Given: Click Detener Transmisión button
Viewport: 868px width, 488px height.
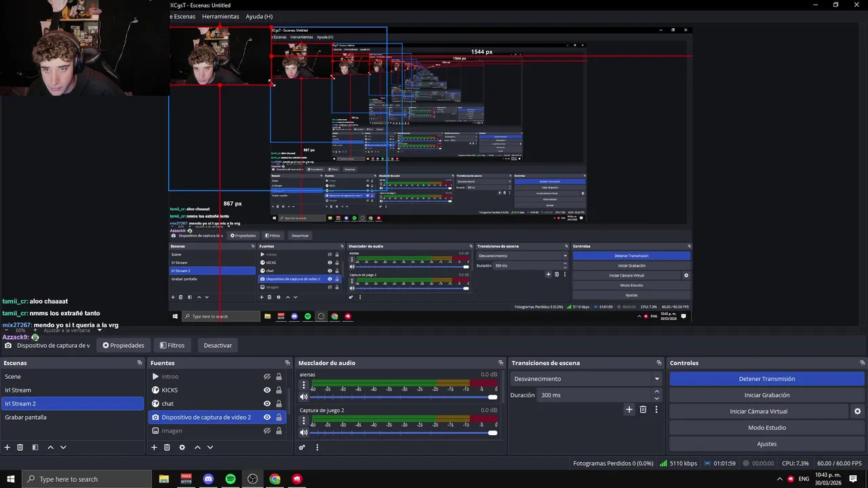Looking at the screenshot, I should pyautogui.click(x=767, y=379).
